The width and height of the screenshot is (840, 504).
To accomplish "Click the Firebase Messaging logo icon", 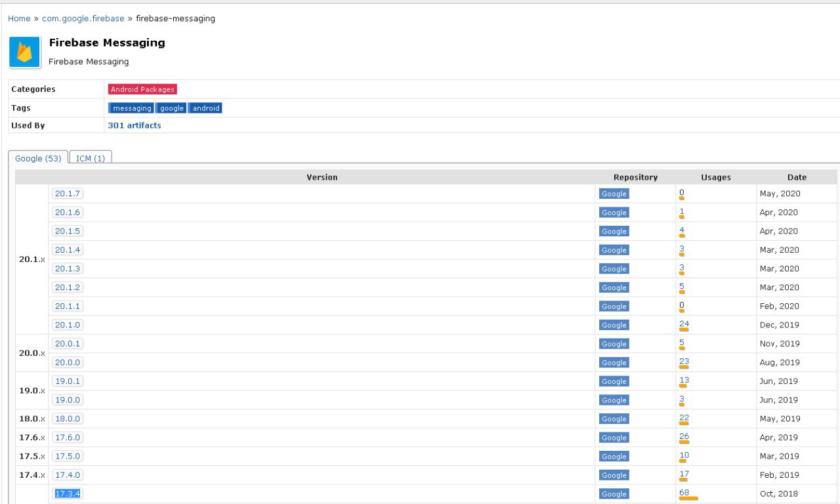I will [25, 52].
